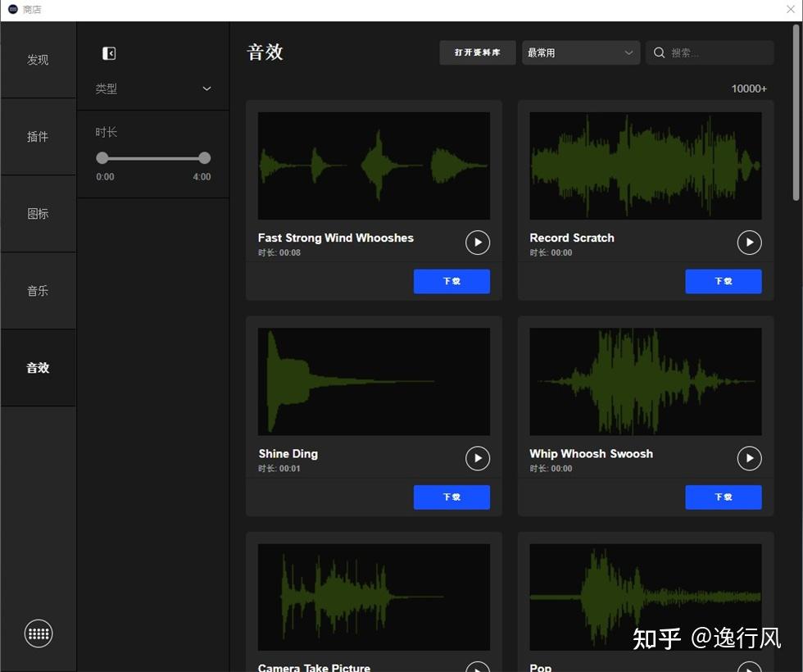Viewport: 803px width, 672px height.
Task: Click Record Scratch waveform thumbnail
Action: pyautogui.click(x=646, y=166)
